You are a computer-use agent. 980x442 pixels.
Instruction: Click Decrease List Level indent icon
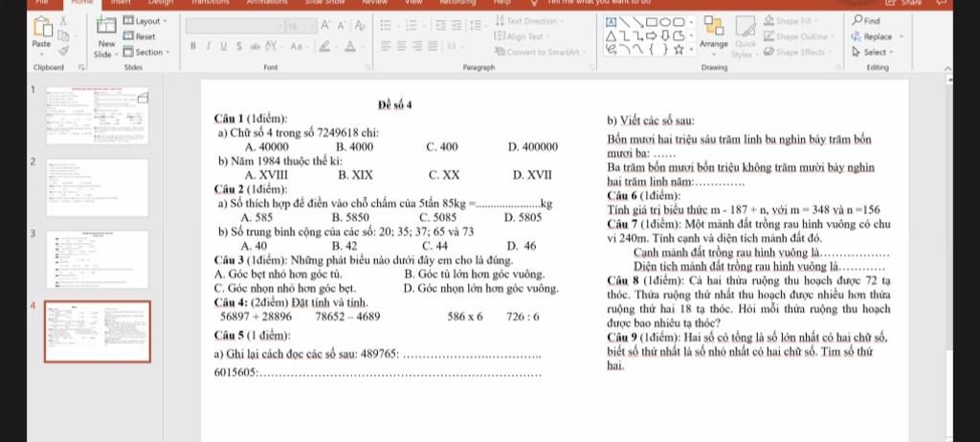pyautogui.click(x=440, y=26)
